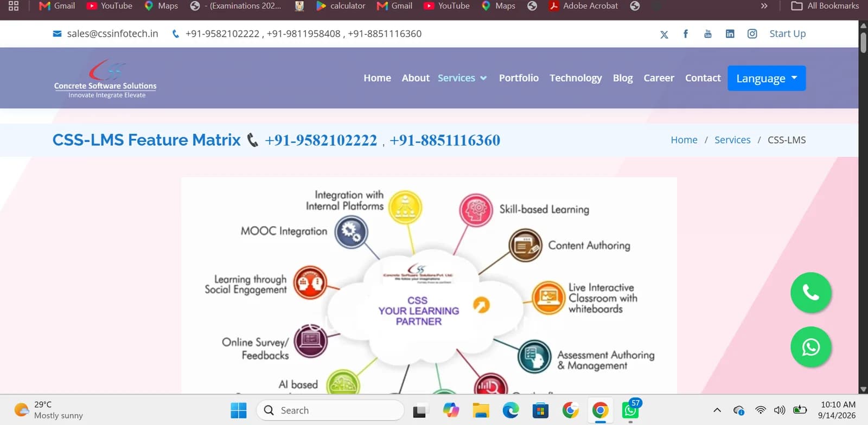Click the battery status tray icon
This screenshot has width=868, height=425.
(x=800, y=410)
